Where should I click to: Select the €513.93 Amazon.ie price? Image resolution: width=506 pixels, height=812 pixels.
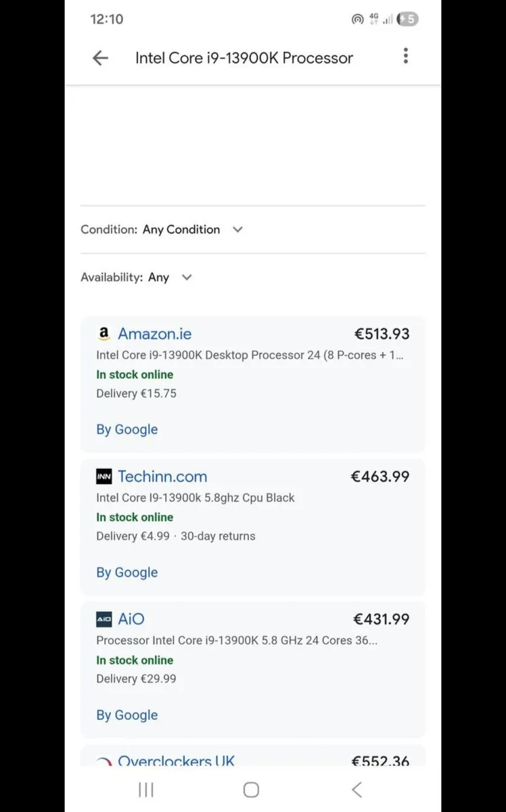382,334
